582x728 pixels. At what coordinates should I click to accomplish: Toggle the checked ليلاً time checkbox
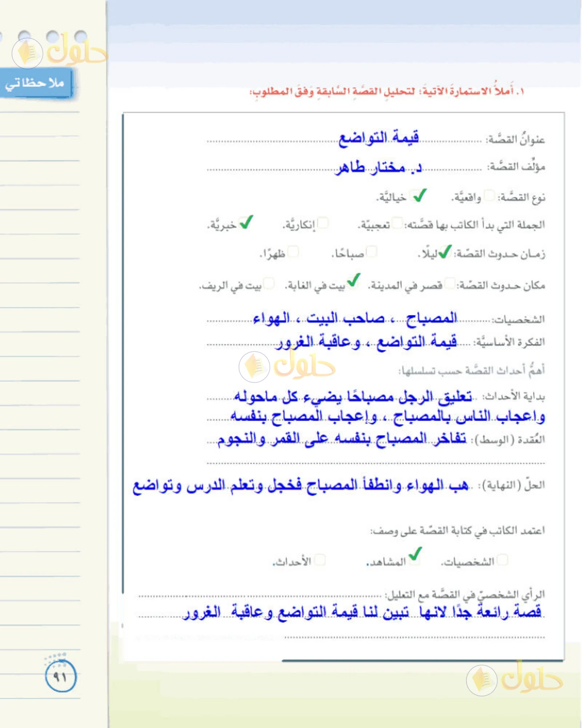[x=445, y=252]
